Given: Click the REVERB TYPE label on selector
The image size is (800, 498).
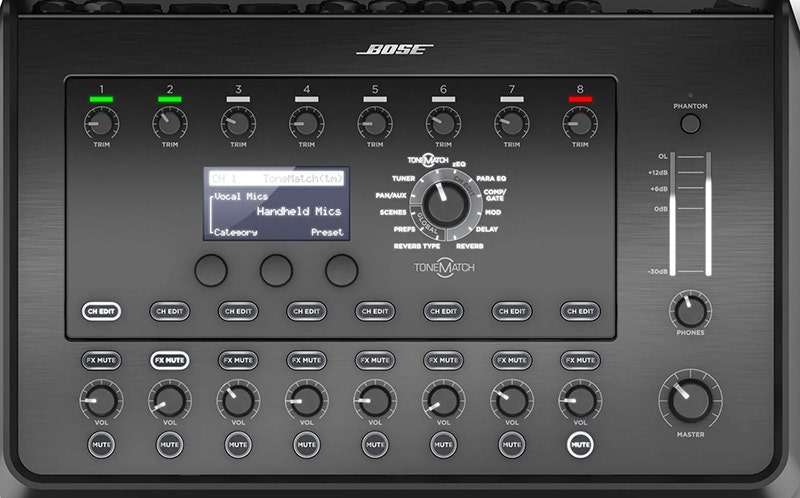Looking at the screenshot, I should pos(417,246).
